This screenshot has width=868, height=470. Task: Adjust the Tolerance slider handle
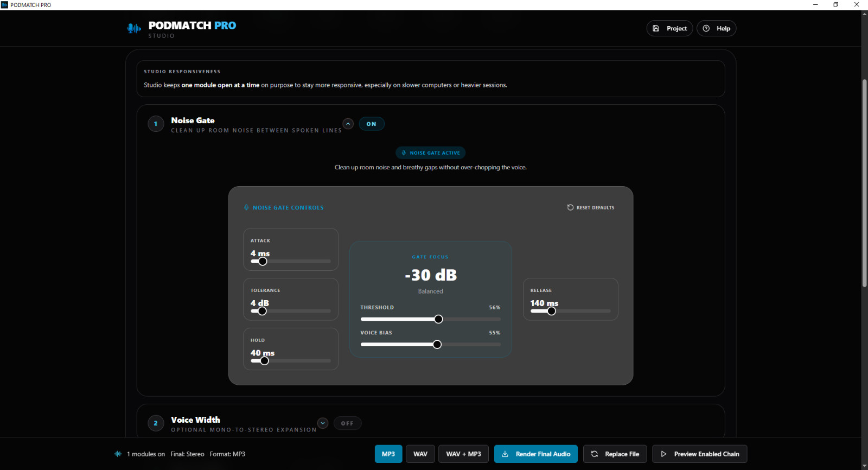(263, 311)
